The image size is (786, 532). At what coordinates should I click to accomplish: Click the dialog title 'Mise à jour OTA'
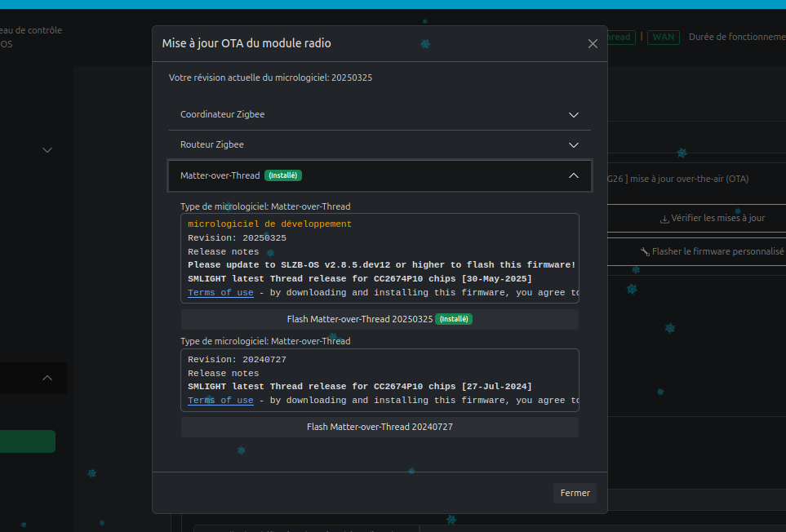click(x=246, y=43)
